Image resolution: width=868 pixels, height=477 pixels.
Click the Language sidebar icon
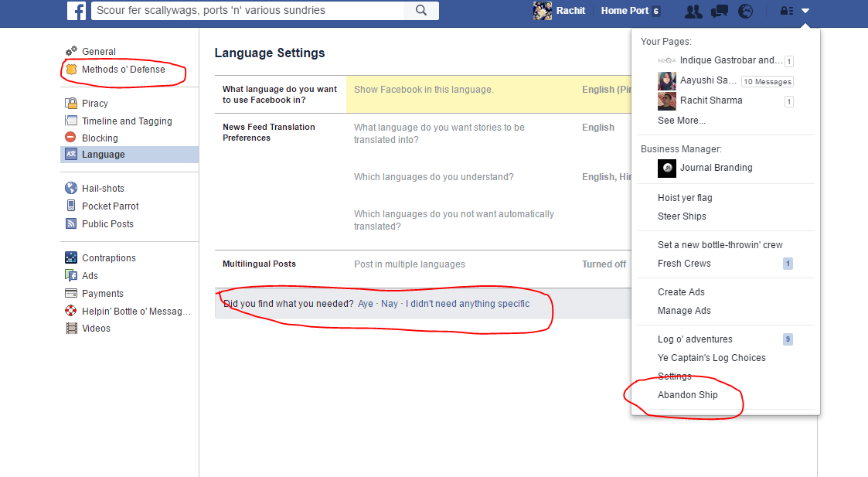click(x=71, y=154)
